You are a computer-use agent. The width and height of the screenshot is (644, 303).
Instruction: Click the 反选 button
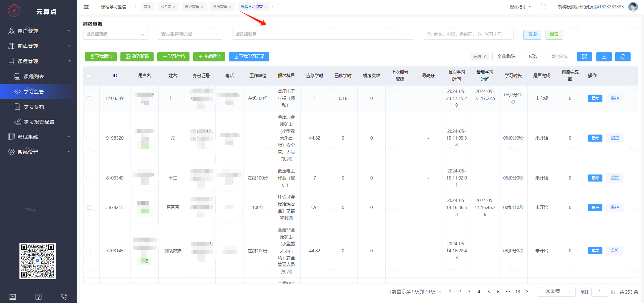coord(533,57)
